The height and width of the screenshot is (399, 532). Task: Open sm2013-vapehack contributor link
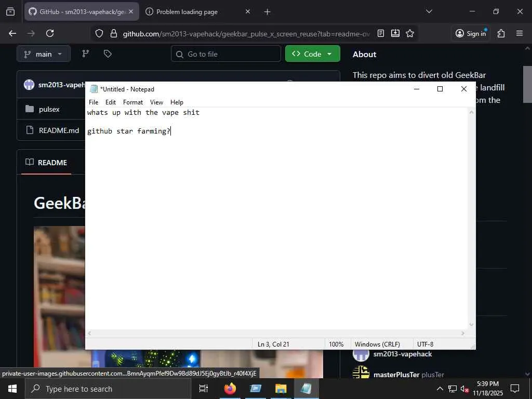click(403, 354)
